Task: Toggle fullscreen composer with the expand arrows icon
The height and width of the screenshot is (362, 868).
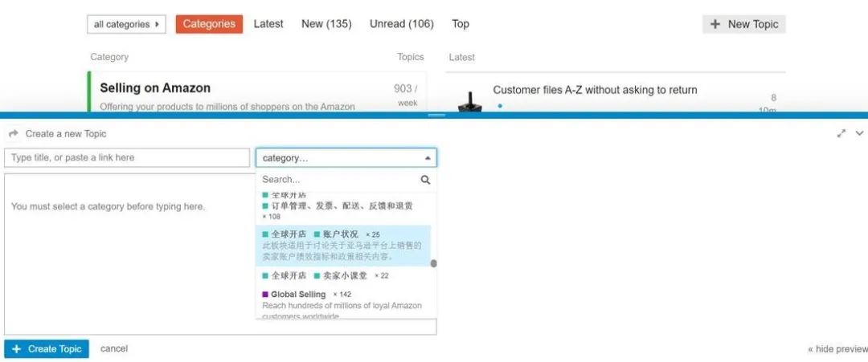Action: (841, 133)
